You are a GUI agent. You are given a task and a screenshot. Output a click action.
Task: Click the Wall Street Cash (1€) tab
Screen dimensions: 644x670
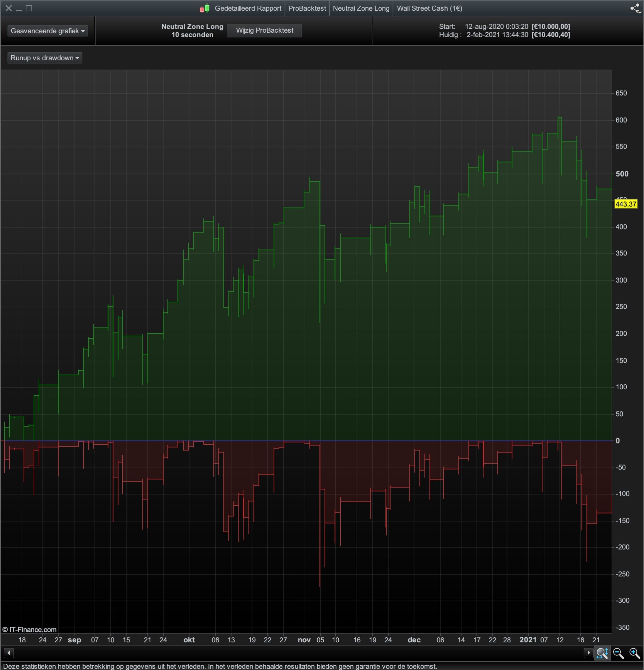pos(429,8)
